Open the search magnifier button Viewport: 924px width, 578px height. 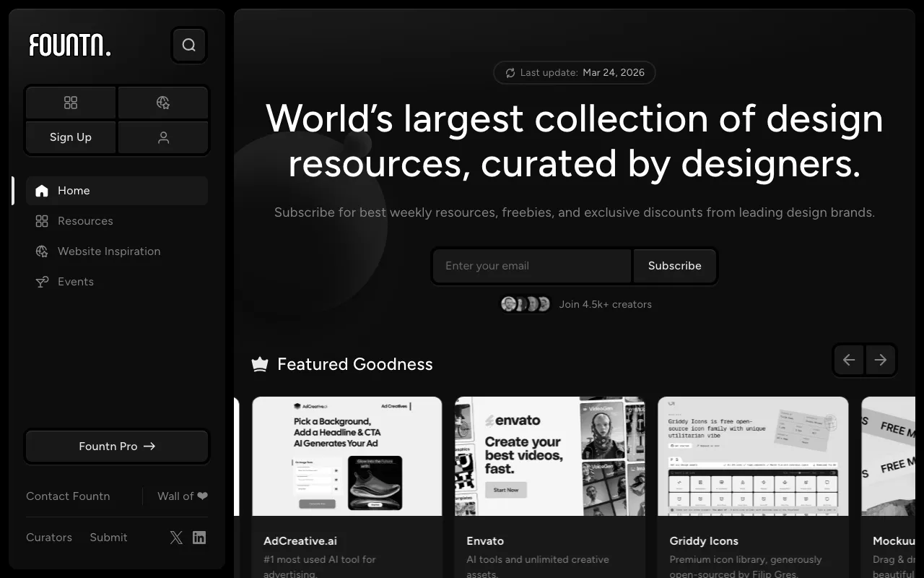pyautogui.click(x=189, y=46)
